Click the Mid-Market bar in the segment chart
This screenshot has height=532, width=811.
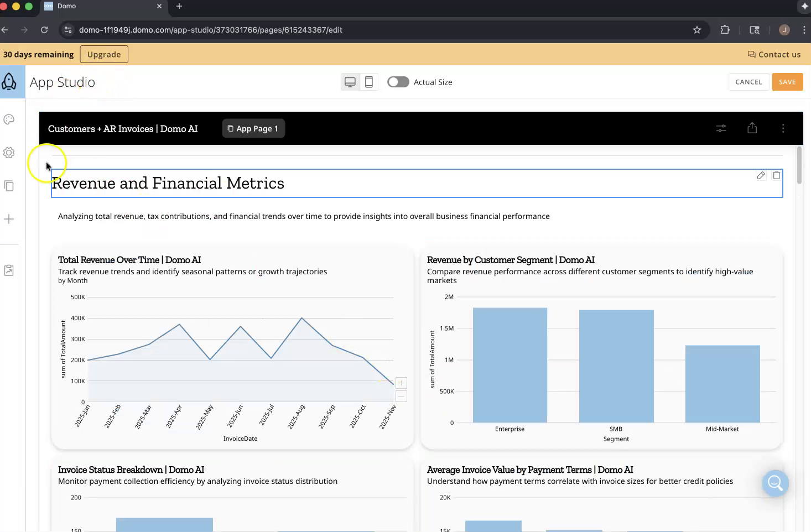tap(722, 384)
